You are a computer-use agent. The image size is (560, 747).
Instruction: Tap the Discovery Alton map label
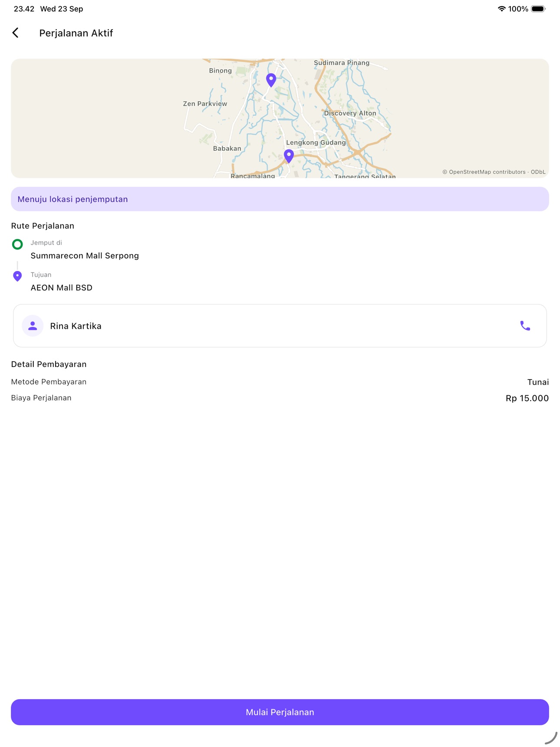(350, 113)
